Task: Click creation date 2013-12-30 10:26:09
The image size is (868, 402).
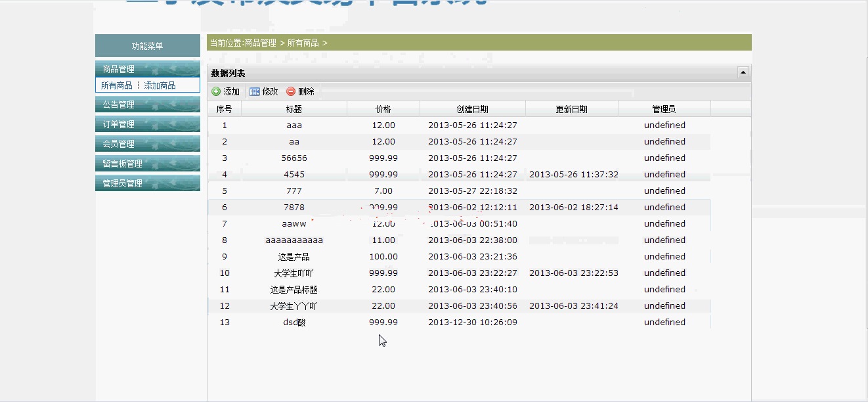Action: click(473, 322)
